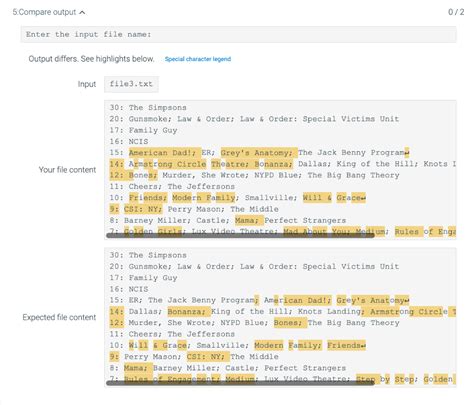Viewport: 474px width, 405px height.
Task: Click '30: The Simpsons' line in Expected file content
Action: (148, 255)
